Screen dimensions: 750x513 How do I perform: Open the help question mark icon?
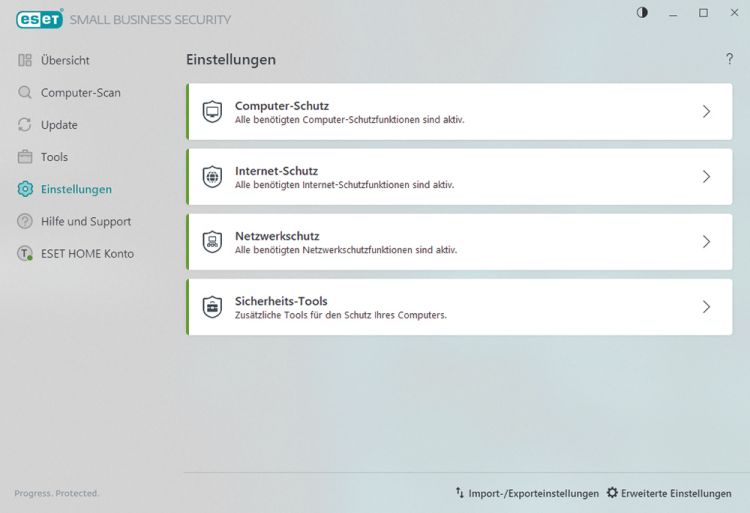pos(729,59)
